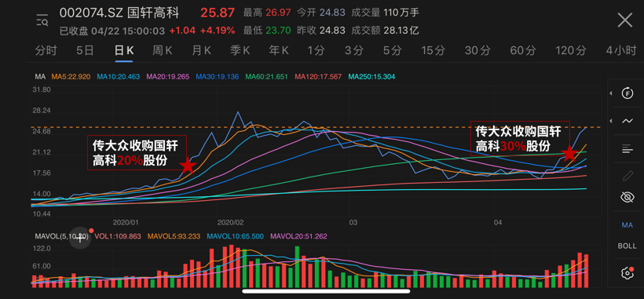The height and width of the screenshot is (299, 644).
Task: Click the MA120:17.567 legend value
Action: click(x=318, y=76)
